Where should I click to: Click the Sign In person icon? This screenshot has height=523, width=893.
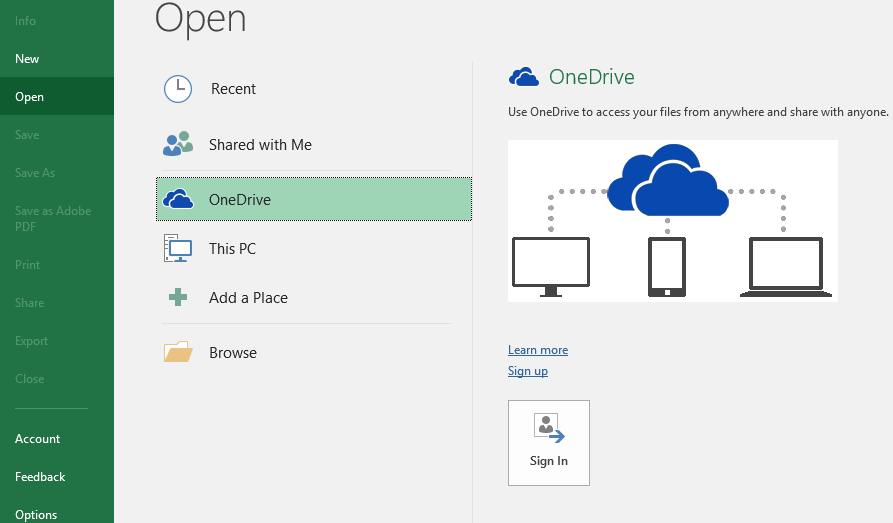click(548, 428)
